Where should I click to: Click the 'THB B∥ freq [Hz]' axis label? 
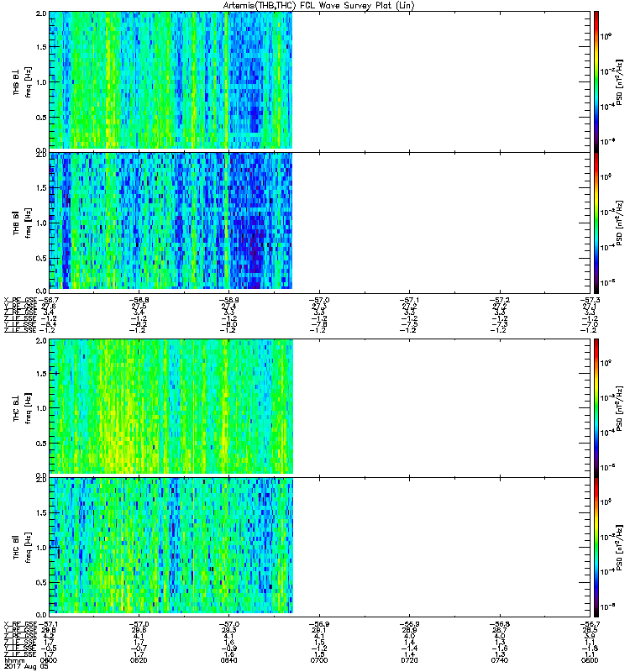pos(22,223)
